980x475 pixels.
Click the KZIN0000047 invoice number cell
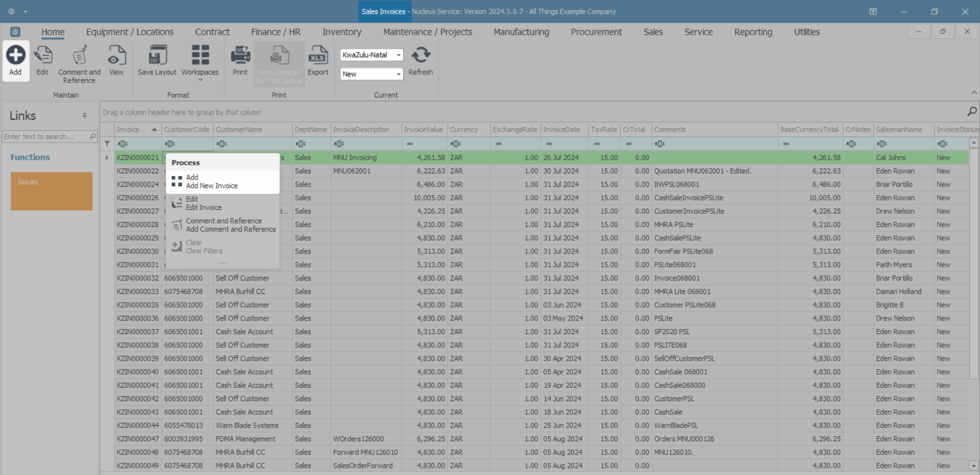click(138, 439)
